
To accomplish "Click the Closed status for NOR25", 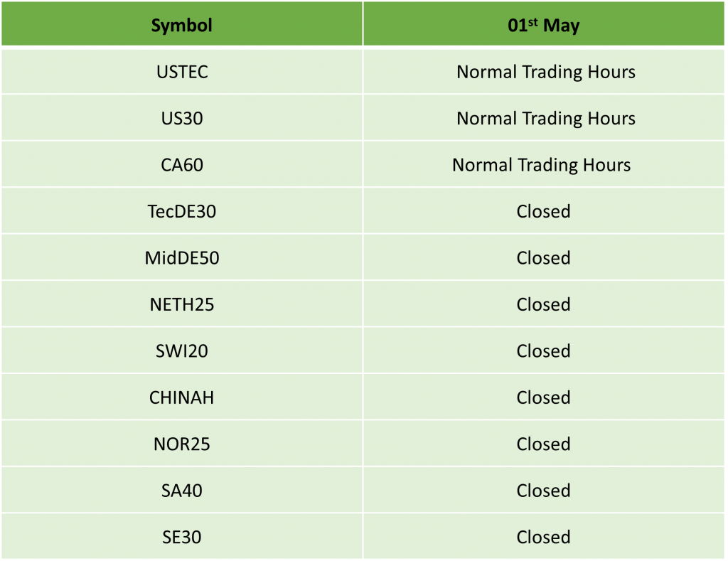I will (x=544, y=444).
